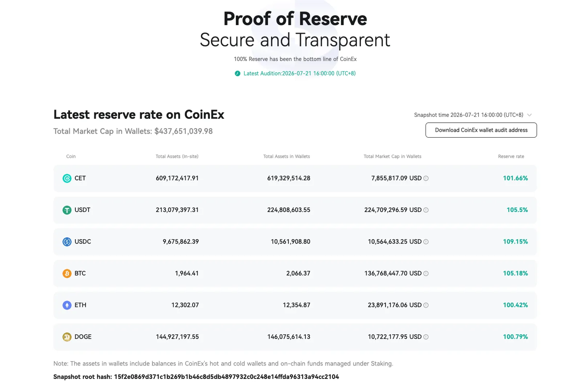Image resolution: width=581 pixels, height=392 pixels.
Task: Click the DOGE coin icon
Action: tap(67, 337)
